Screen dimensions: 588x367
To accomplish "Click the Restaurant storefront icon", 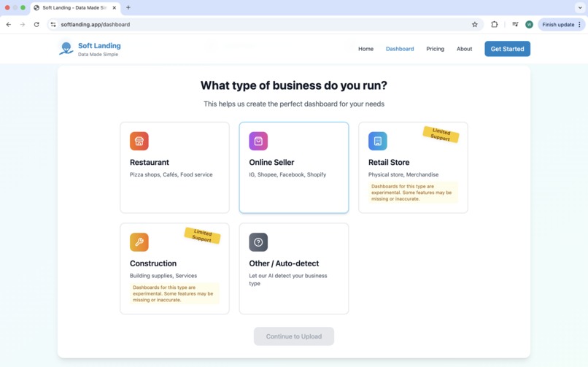I will click(x=139, y=141).
